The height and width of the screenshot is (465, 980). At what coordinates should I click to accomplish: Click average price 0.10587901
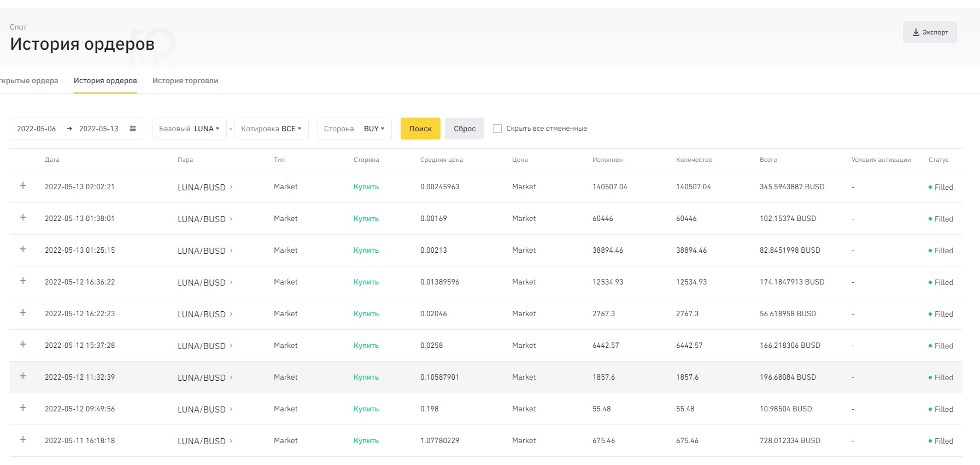click(x=440, y=377)
